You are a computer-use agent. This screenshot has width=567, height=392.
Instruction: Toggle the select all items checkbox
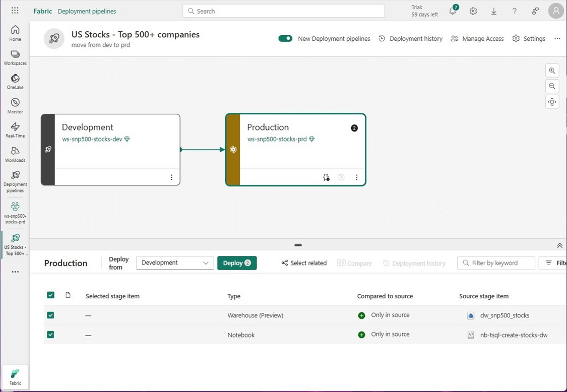[x=50, y=295]
